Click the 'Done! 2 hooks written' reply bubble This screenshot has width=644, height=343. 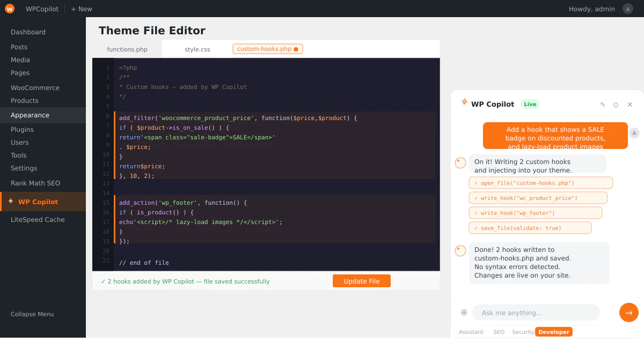coord(539,263)
